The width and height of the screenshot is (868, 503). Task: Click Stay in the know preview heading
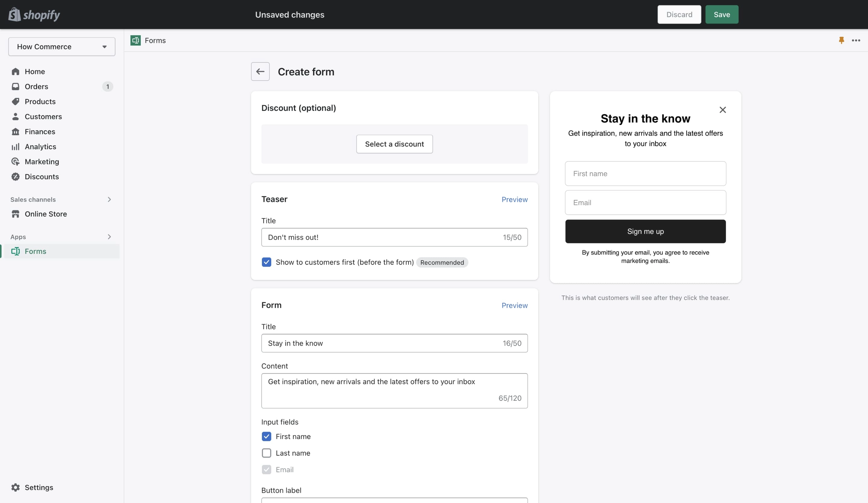tap(646, 119)
